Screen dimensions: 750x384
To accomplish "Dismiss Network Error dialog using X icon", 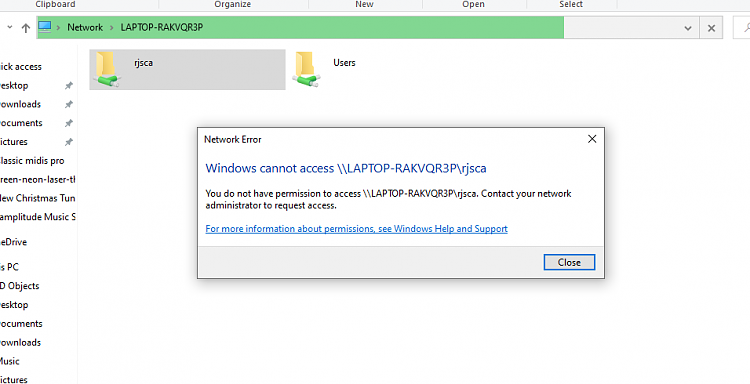I will tap(592, 139).
